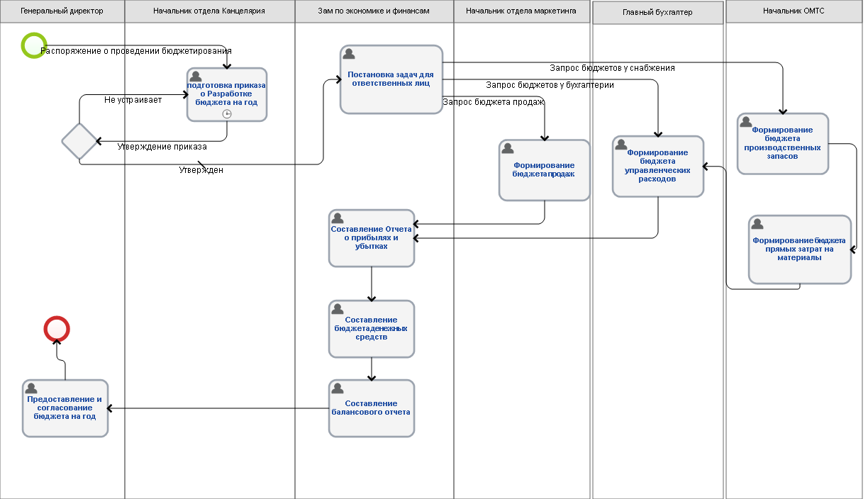Select the approval decision gateway diamond

[x=79, y=140]
